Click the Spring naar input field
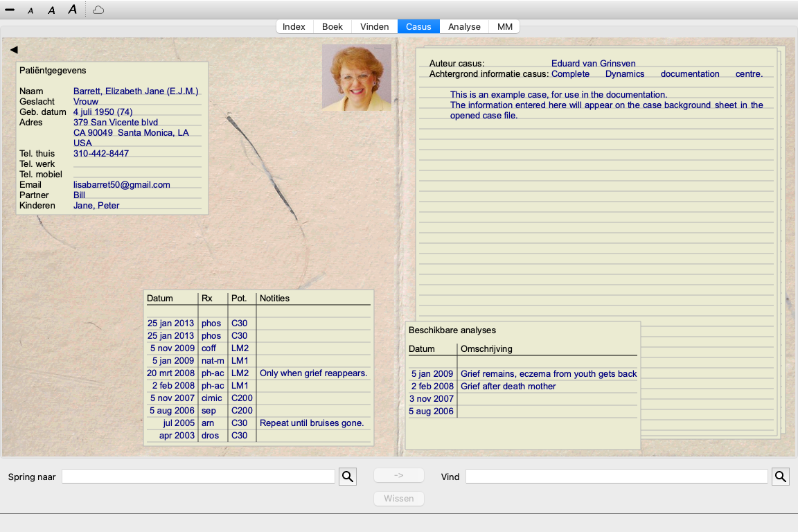This screenshot has height=532, width=798. (x=198, y=477)
